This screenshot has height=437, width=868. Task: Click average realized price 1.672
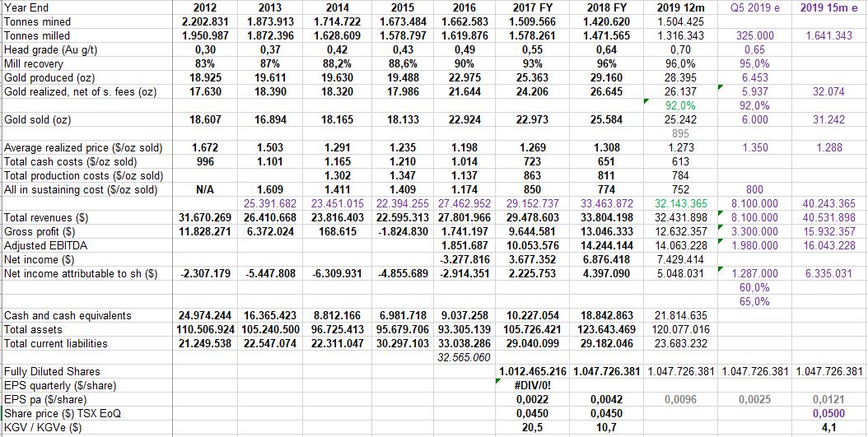point(205,147)
